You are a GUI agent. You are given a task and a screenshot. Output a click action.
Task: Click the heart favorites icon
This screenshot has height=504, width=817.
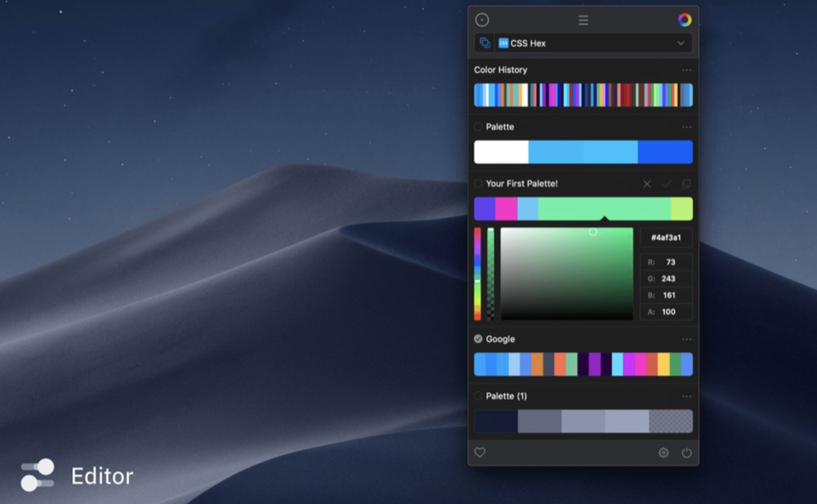pyautogui.click(x=480, y=453)
